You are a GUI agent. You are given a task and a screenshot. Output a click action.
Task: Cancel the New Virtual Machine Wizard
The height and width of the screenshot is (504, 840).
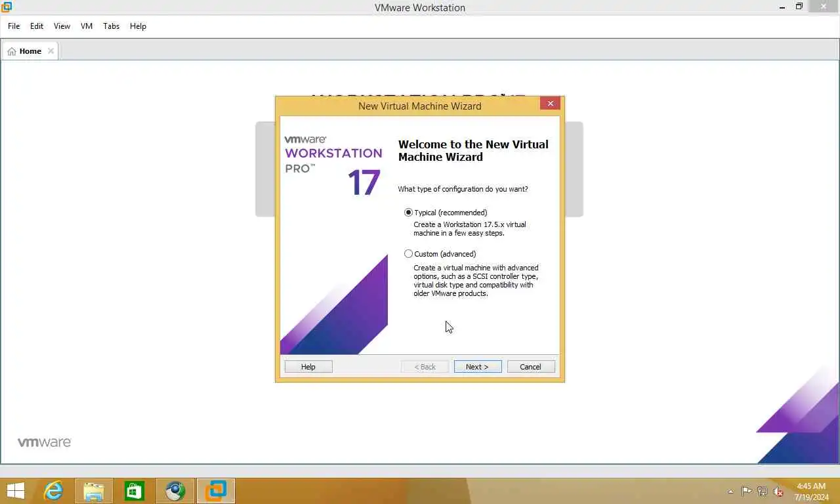coord(531,367)
